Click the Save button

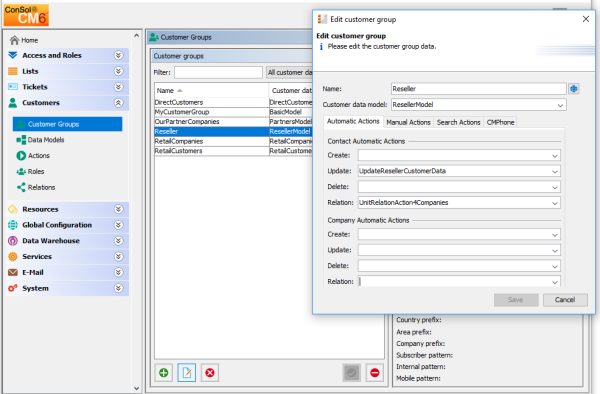[x=516, y=300]
